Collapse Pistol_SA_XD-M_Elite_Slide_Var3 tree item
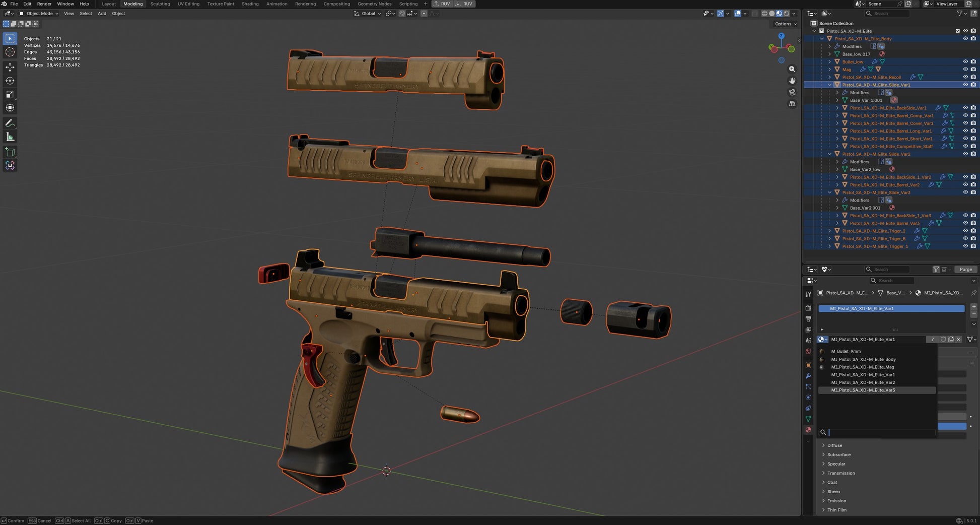 [x=830, y=192]
